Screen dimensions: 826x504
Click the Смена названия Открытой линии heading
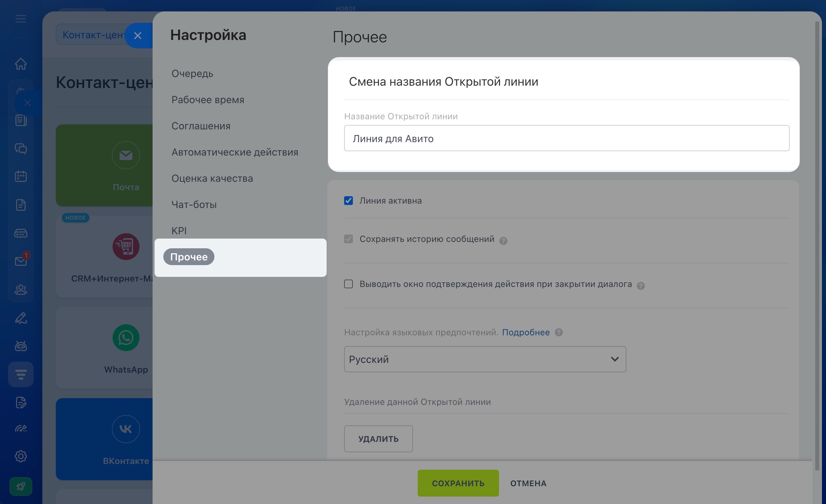click(x=444, y=82)
